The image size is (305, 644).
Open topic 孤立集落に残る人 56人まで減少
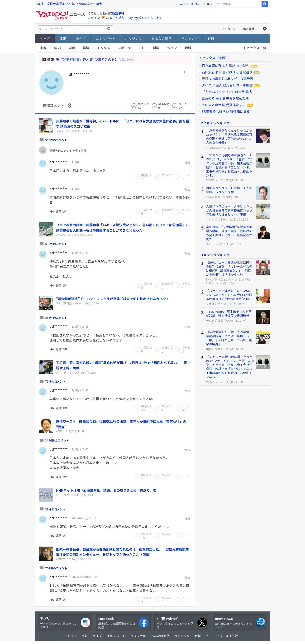coord(225,66)
